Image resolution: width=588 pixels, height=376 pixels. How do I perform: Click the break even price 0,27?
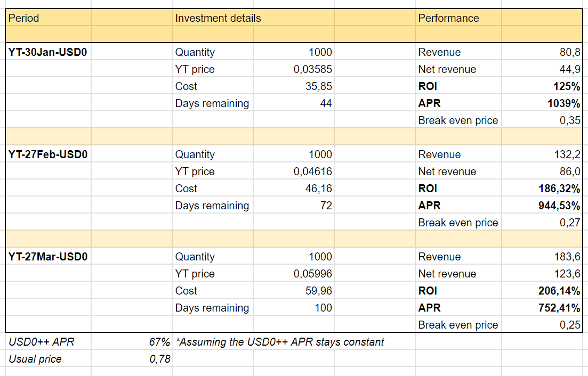(x=570, y=223)
